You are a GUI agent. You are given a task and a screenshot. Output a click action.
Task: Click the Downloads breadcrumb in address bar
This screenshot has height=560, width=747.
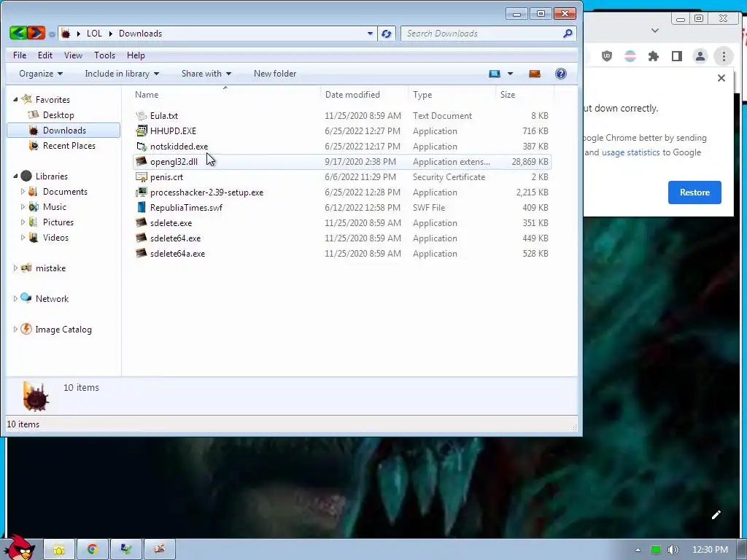tap(141, 34)
